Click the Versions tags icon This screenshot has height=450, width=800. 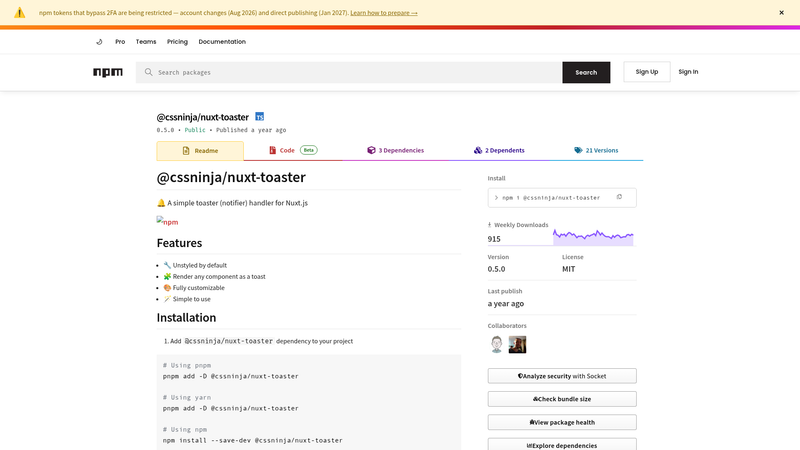(578, 151)
